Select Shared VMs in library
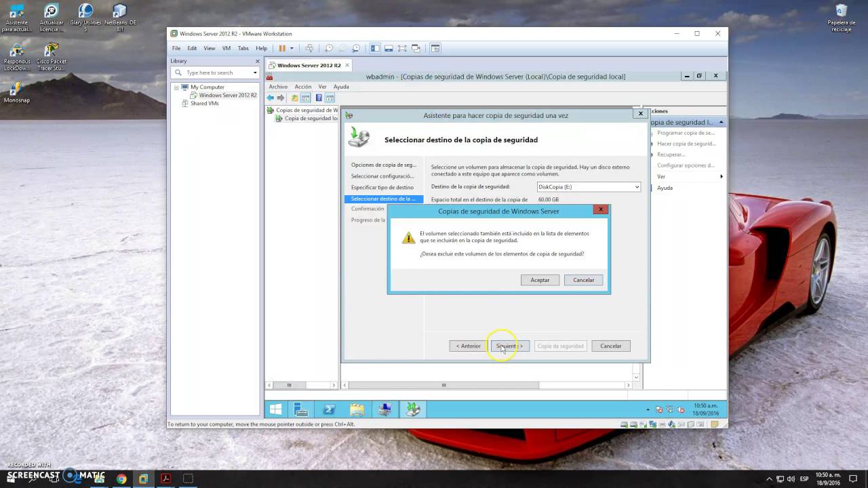Screen dimensions: 868x488 click(x=205, y=103)
